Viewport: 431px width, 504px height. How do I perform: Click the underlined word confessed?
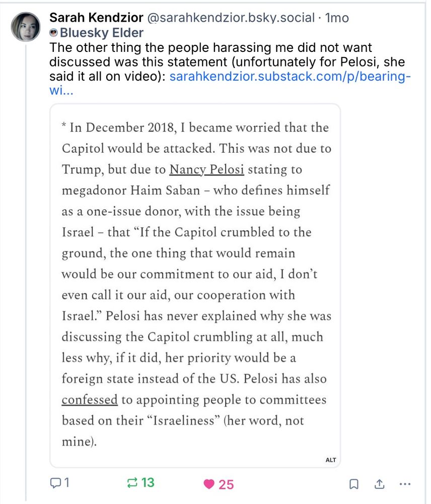(x=89, y=400)
